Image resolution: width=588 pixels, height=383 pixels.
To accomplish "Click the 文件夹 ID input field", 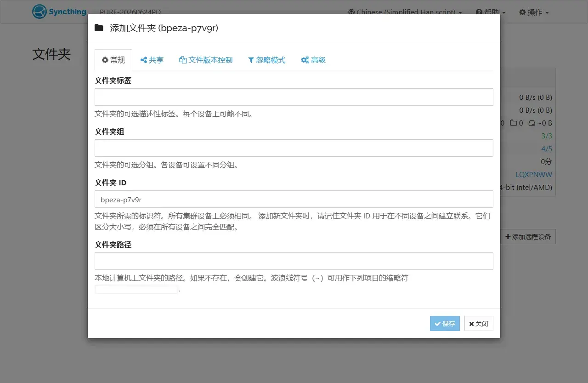I will pos(294,199).
